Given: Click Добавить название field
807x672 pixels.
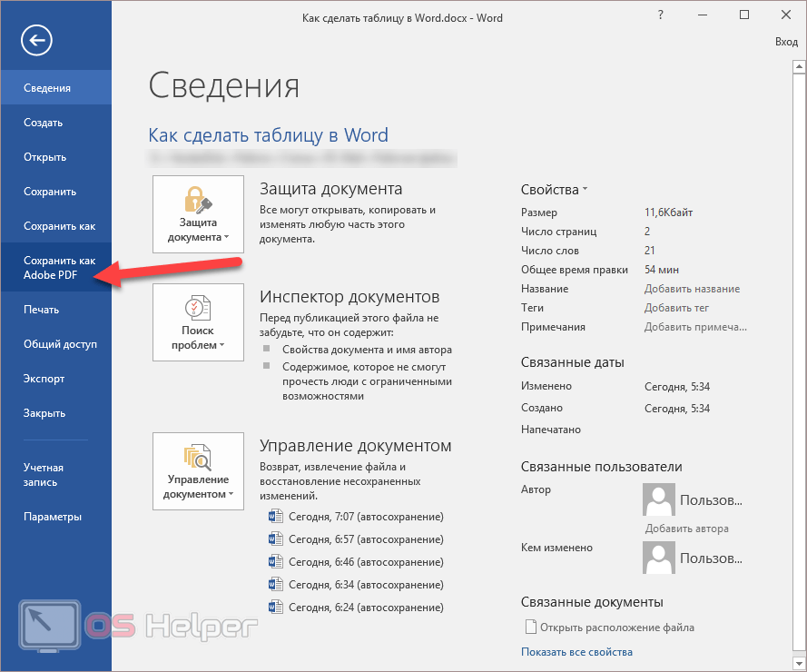Looking at the screenshot, I should point(692,289).
